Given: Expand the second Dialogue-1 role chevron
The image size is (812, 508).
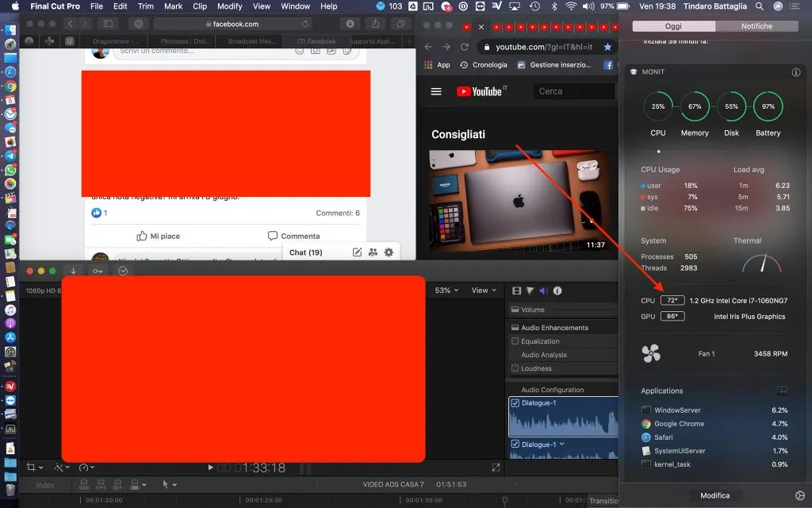Looking at the screenshot, I should point(562,444).
